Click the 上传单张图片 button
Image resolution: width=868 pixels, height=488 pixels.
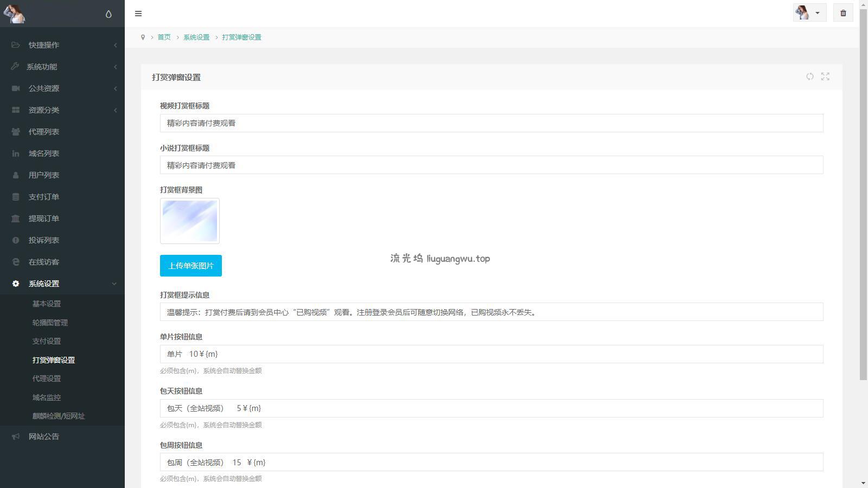coord(190,266)
